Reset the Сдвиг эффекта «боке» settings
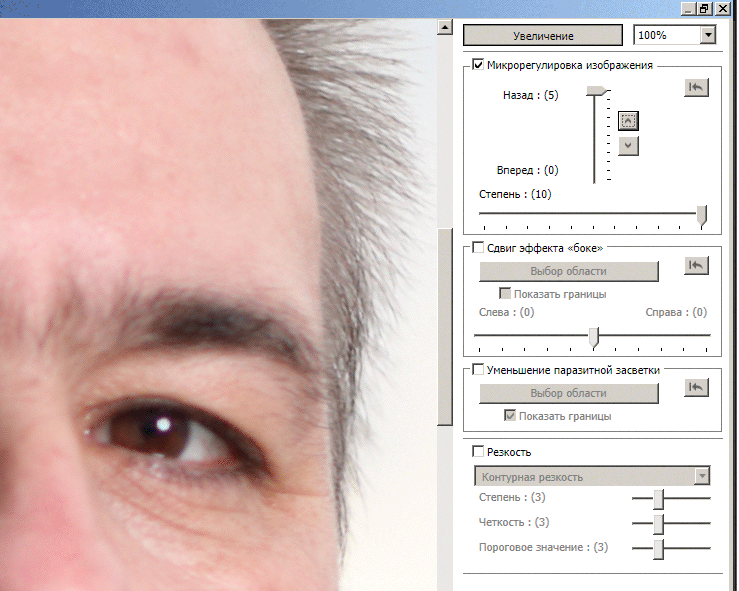 696,266
